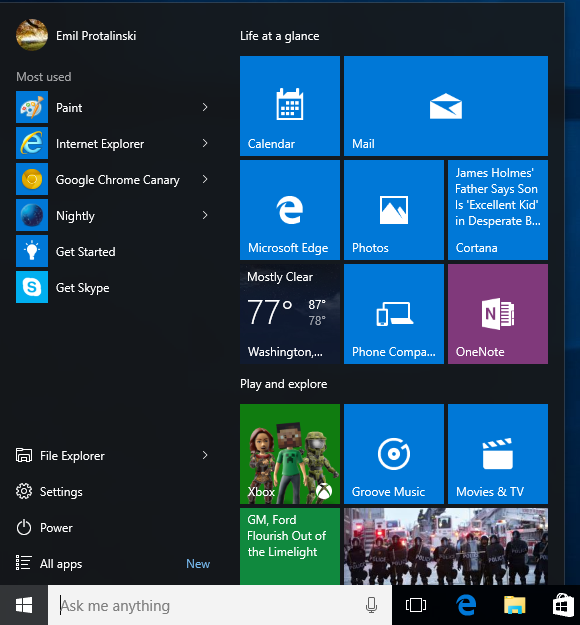
Task: Open the police news photo tile
Action: (446, 546)
